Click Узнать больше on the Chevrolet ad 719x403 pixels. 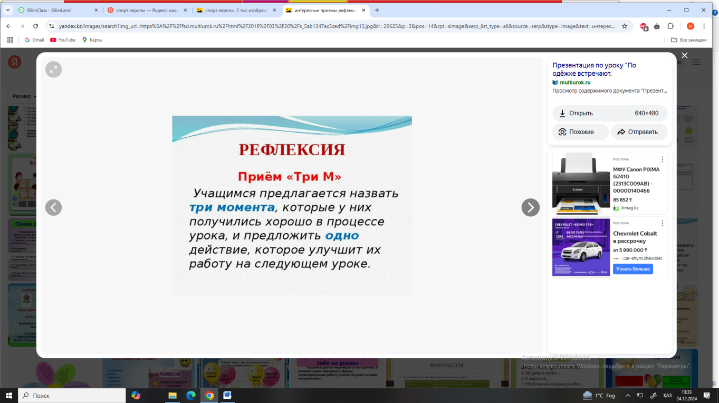pyautogui.click(x=633, y=269)
